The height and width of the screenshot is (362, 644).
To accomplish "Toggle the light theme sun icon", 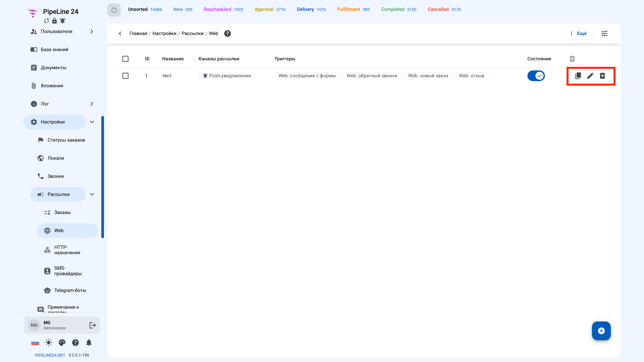I will point(48,343).
